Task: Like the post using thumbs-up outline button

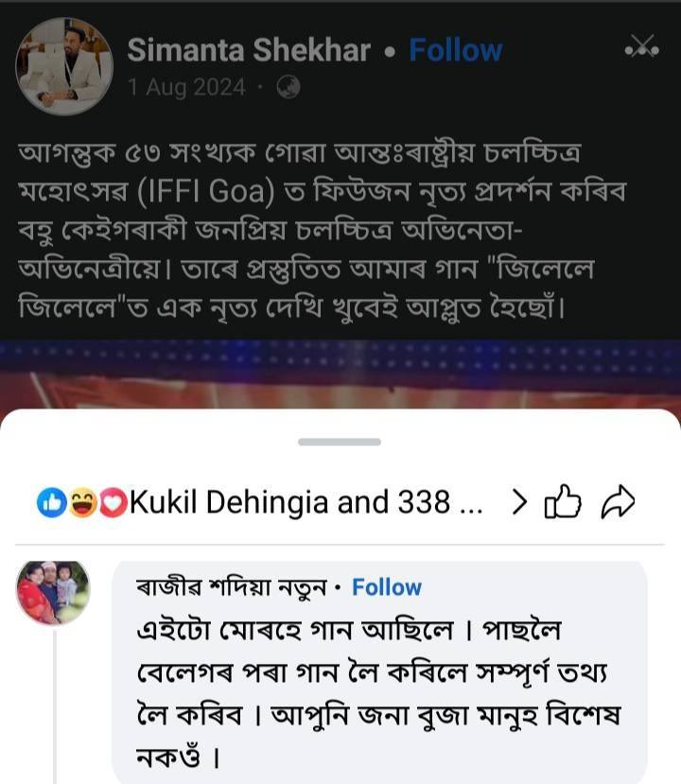Action: [563, 501]
